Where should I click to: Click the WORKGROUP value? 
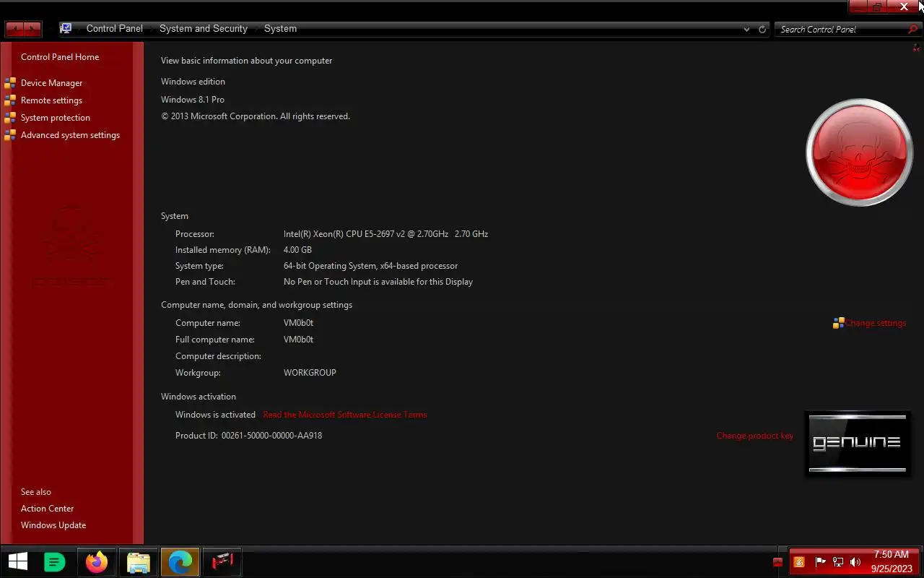(310, 373)
